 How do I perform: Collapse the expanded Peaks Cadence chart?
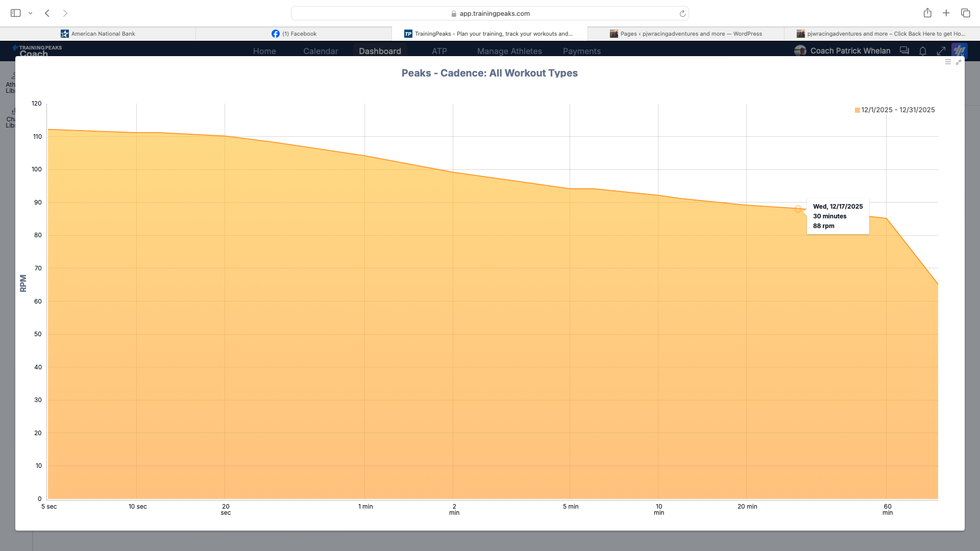[959, 62]
